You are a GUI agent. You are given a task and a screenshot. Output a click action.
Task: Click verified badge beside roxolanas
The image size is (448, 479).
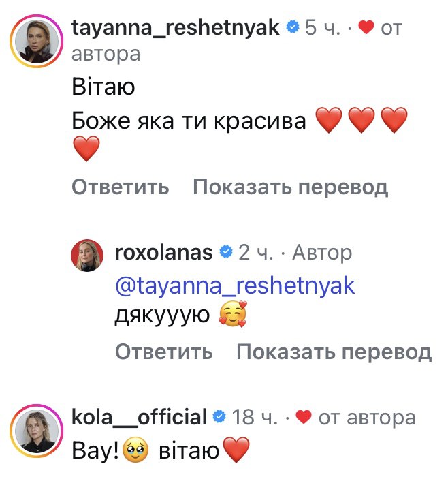[225, 253]
